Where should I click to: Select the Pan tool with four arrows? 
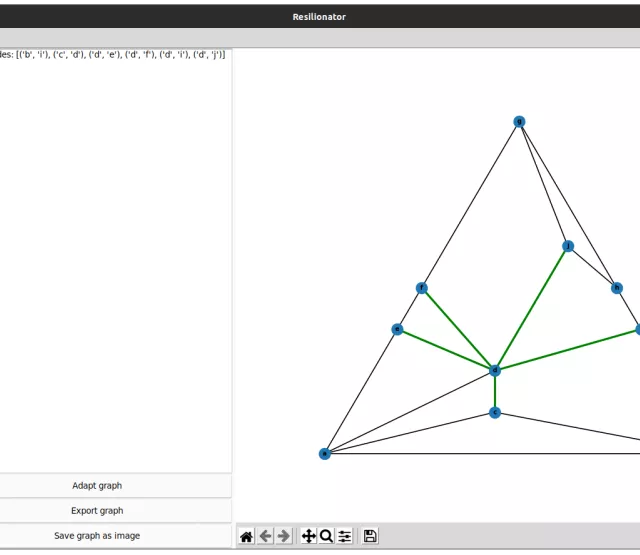tap(308, 536)
